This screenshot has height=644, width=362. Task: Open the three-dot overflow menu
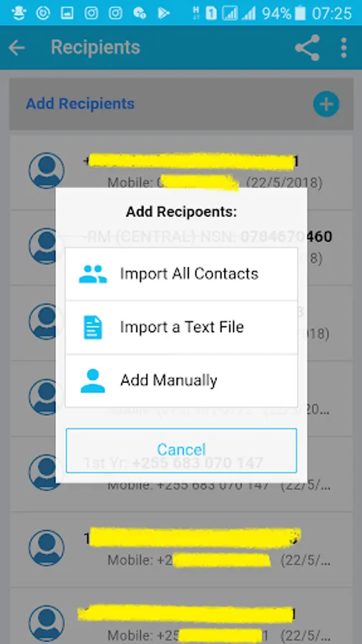click(x=343, y=48)
